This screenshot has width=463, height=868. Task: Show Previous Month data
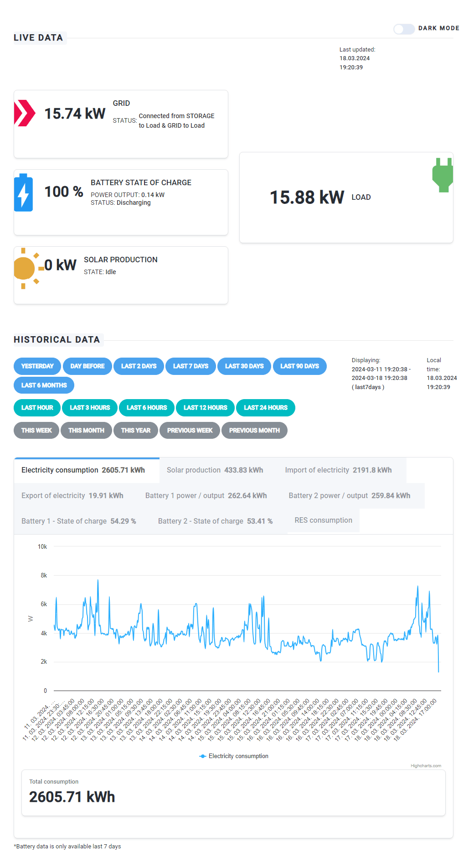pos(254,431)
